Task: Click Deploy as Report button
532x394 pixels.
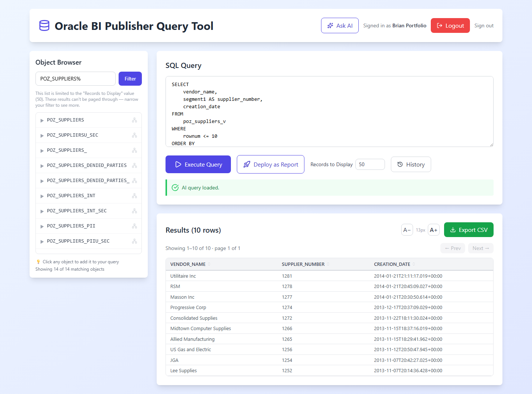Action: (270, 164)
